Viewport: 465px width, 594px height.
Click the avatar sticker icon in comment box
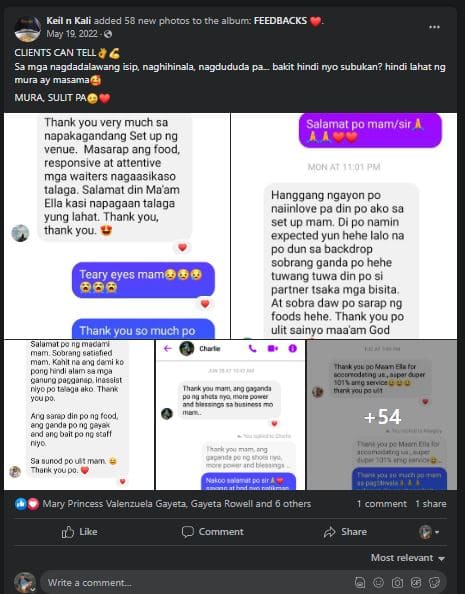(360, 582)
